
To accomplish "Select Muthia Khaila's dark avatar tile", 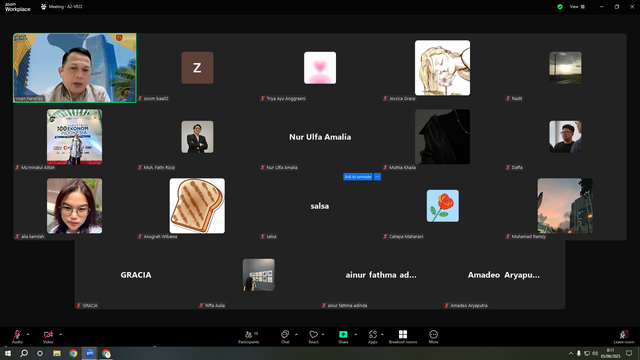I will click(442, 137).
